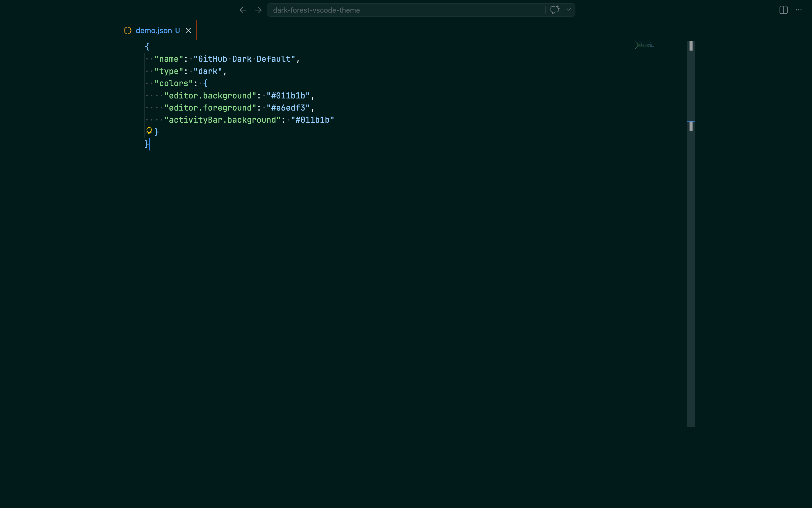Click the "type" key
The image size is (812, 508).
(x=169, y=71)
